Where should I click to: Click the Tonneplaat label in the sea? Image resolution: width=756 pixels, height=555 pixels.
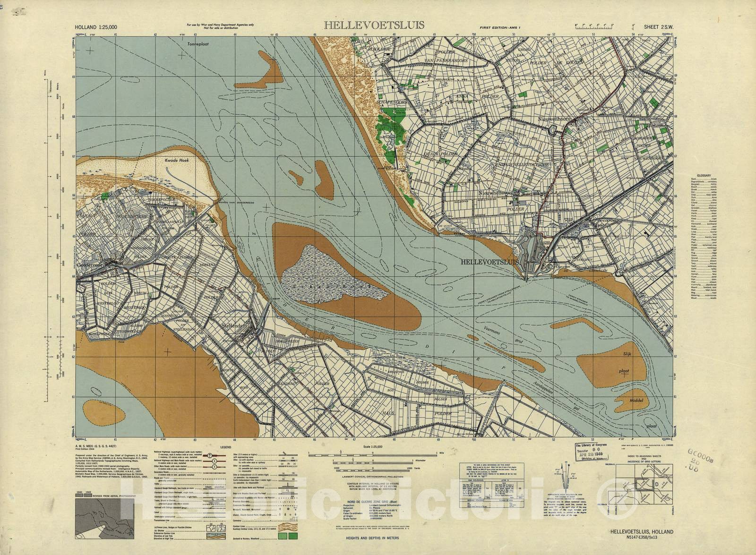point(197,43)
